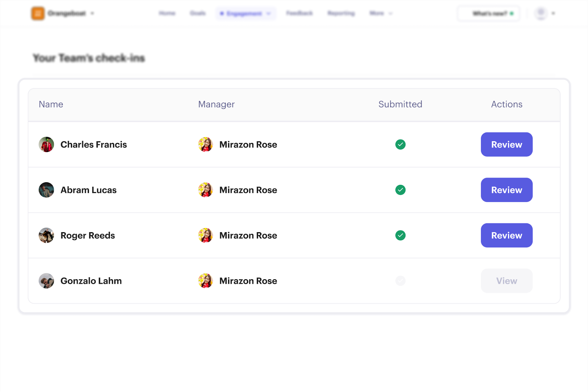This screenshot has height=392, width=588.
Task: Select the name Abram Lucas
Action: point(89,190)
